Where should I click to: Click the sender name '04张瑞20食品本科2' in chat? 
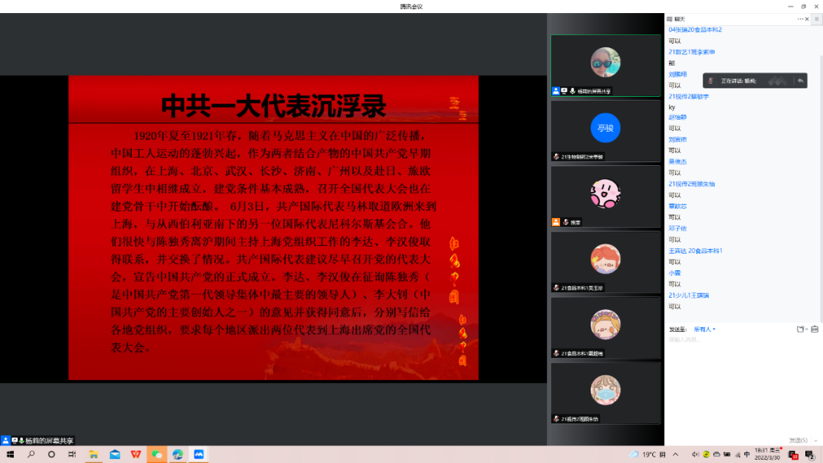pyautogui.click(x=695, y=30)
